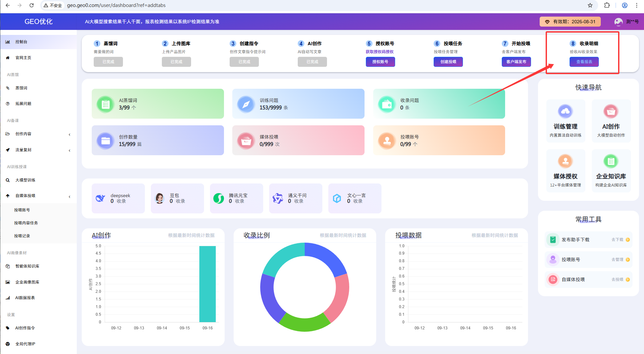Click the teal bar in AI创作 chart

pos(207,284)
